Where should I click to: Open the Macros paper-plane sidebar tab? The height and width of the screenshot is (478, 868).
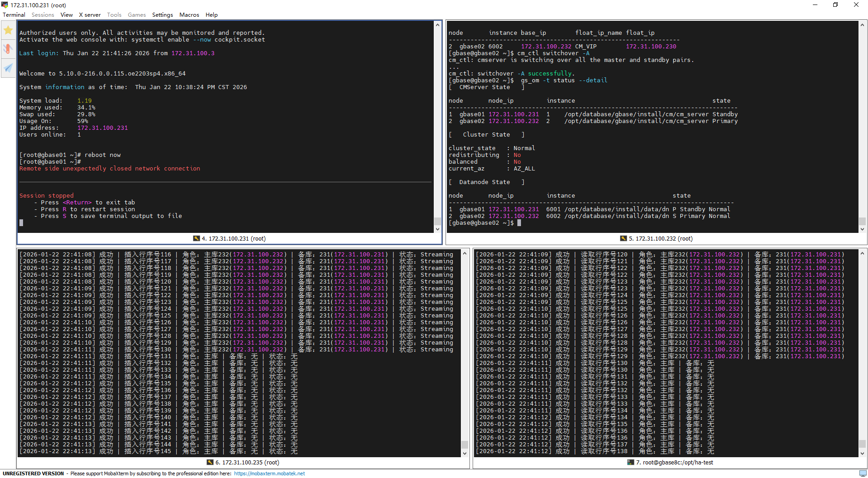point(8,68)
